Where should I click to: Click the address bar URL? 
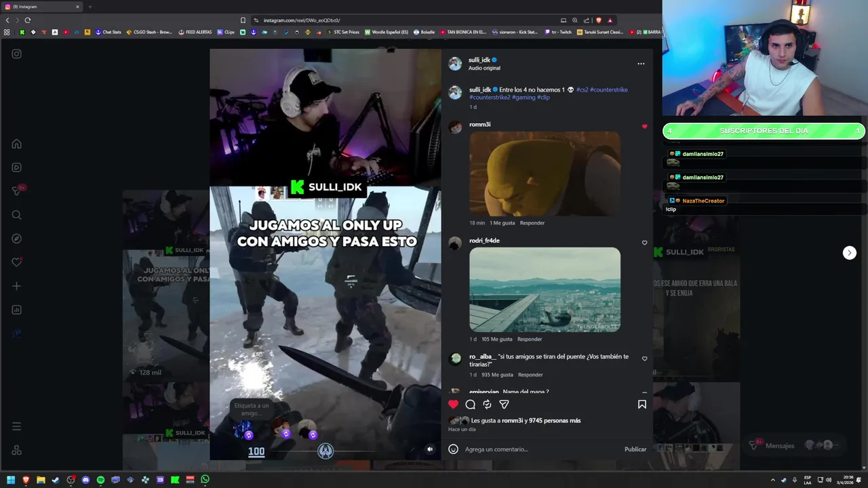click(302, 20)
